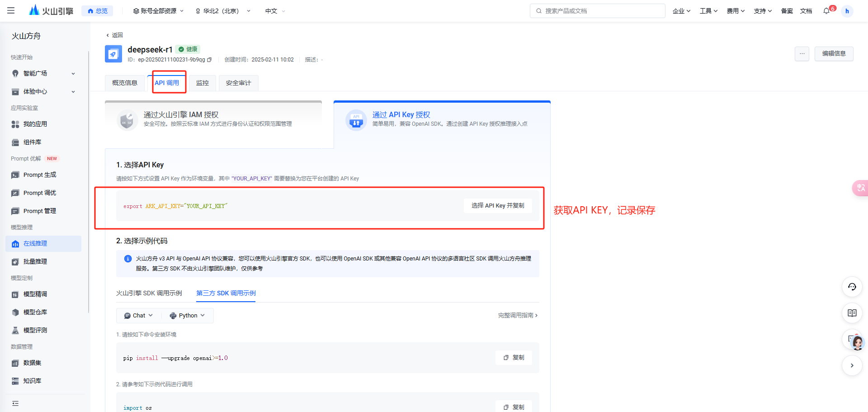Open the hamburger navigation menu
Viewport: 868px width, 412px height.
[x=11, y=10]
